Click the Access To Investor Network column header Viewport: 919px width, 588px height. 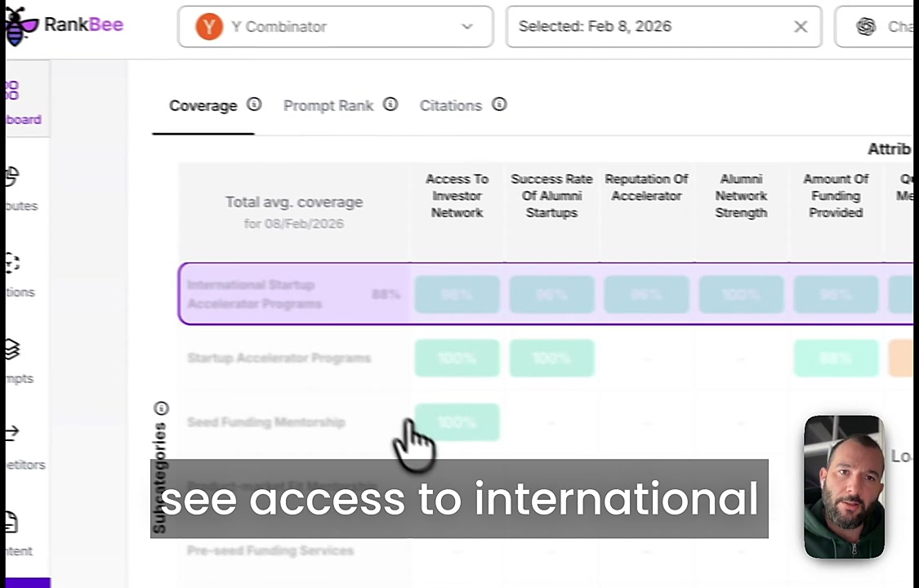[457, 196]
